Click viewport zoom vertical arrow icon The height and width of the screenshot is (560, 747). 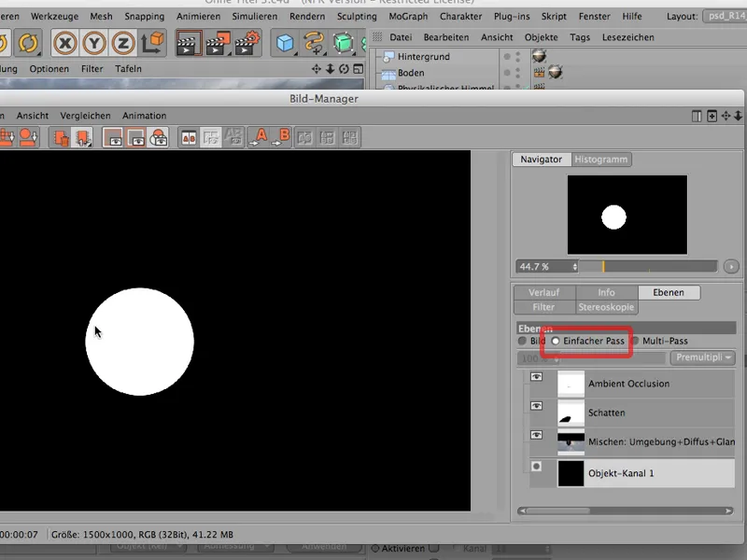pos(331,69)
